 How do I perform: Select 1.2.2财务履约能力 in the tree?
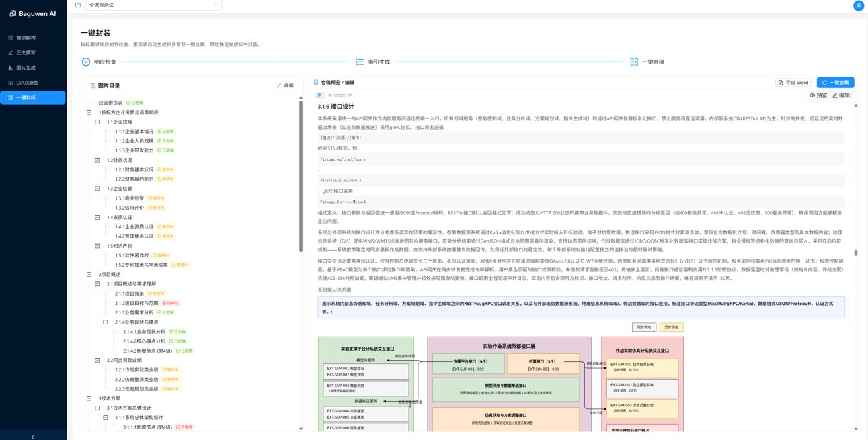pos(134,179)
